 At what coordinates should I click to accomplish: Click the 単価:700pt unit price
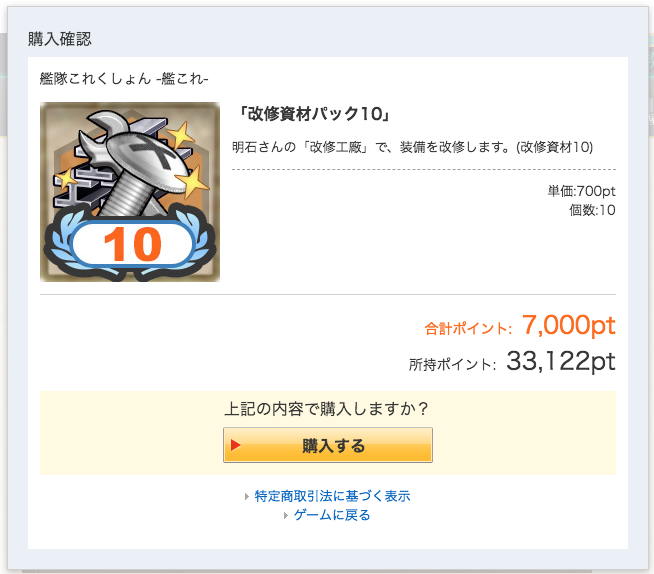pyautogui.click(x=581, y=191)
